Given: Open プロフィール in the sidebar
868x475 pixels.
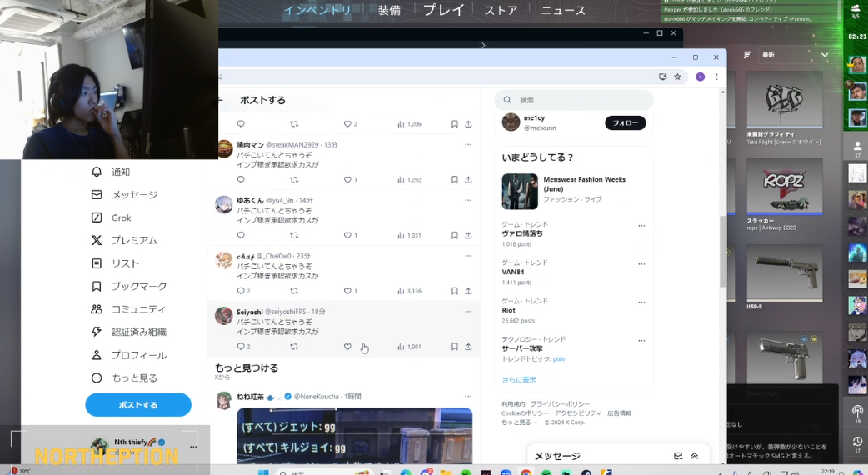Looking at the screenshot, I should [129, 355].
